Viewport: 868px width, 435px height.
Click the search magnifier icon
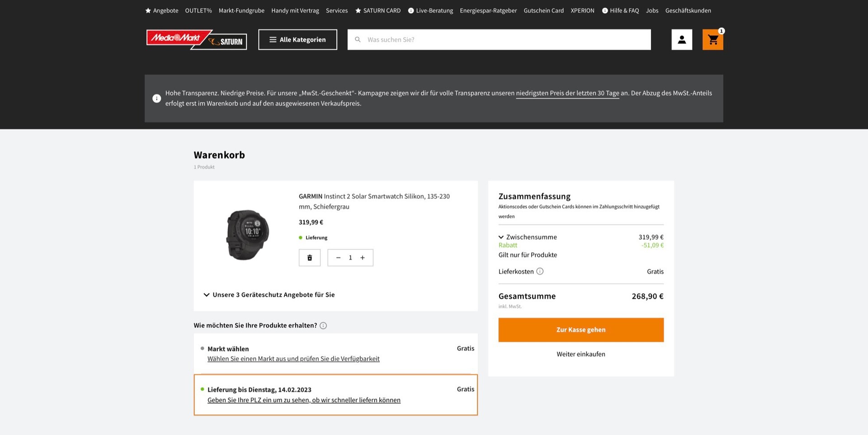click(358, 40)
